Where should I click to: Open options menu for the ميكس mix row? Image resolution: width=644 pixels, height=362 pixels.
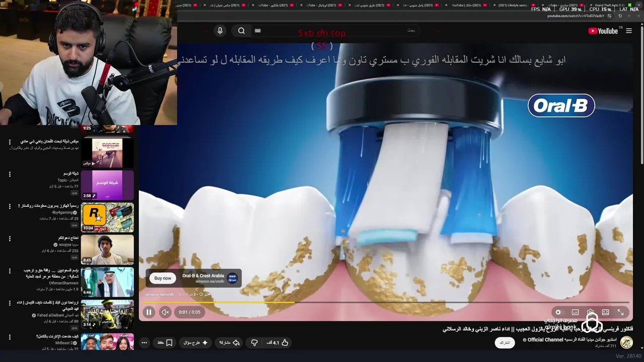click(10, 142)
